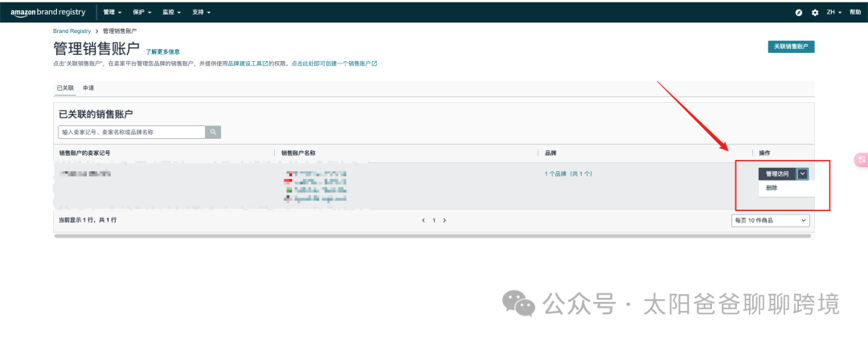Click the compass icon in top bar
This screenshot has width=868, height=339.
click(799, 12)
